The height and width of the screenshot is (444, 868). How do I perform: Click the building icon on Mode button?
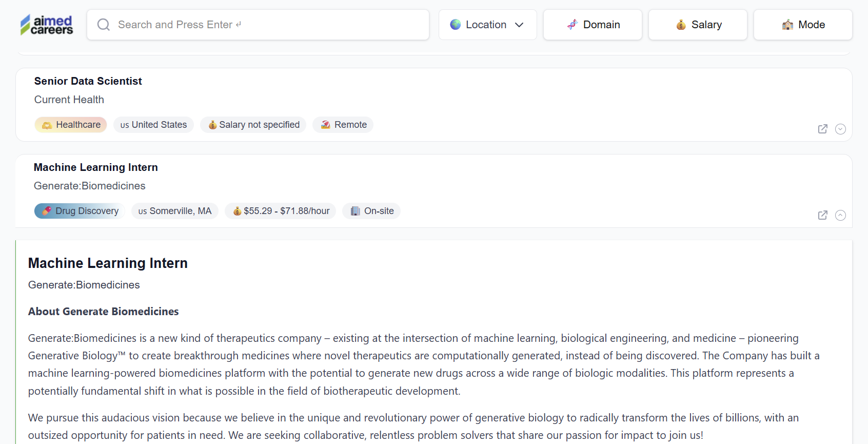pyautogui.click(x=788, y=25)
